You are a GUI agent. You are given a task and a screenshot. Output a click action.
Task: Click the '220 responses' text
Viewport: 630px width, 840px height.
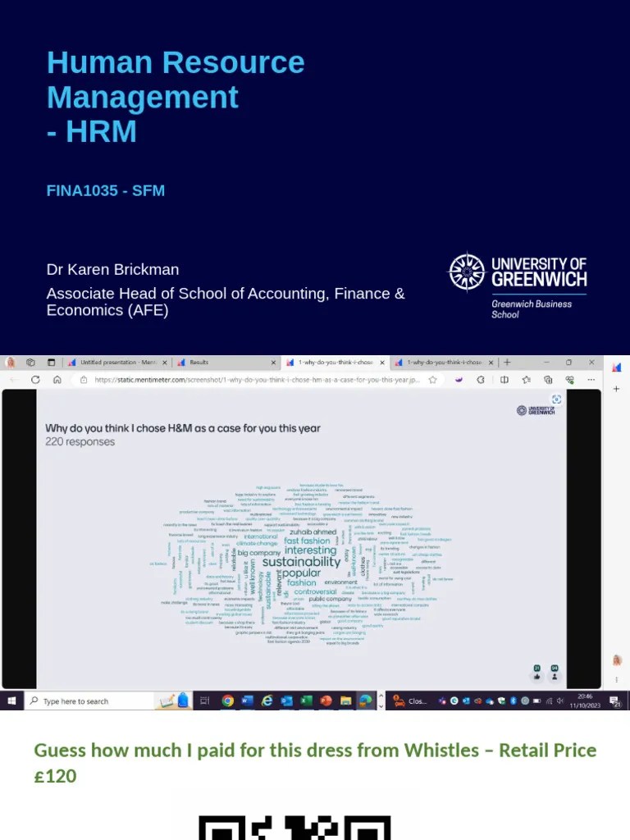click(80, 442)
